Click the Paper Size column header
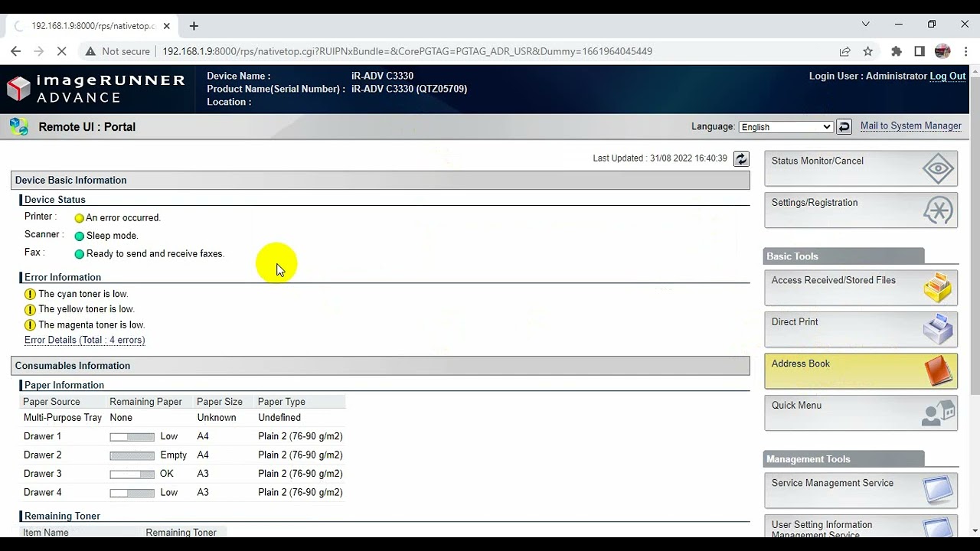 [220, 402]
